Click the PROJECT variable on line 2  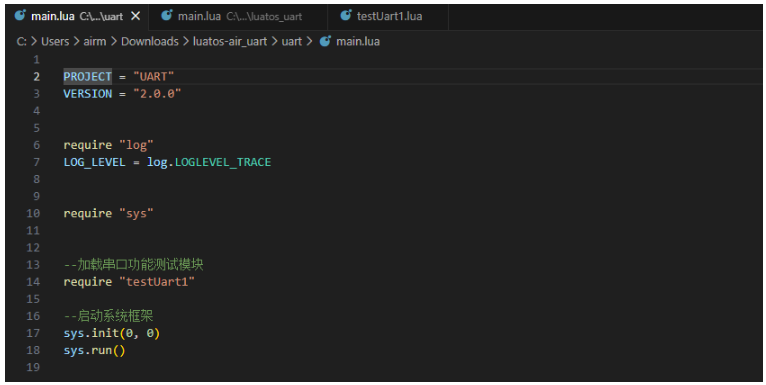point(87,77)
